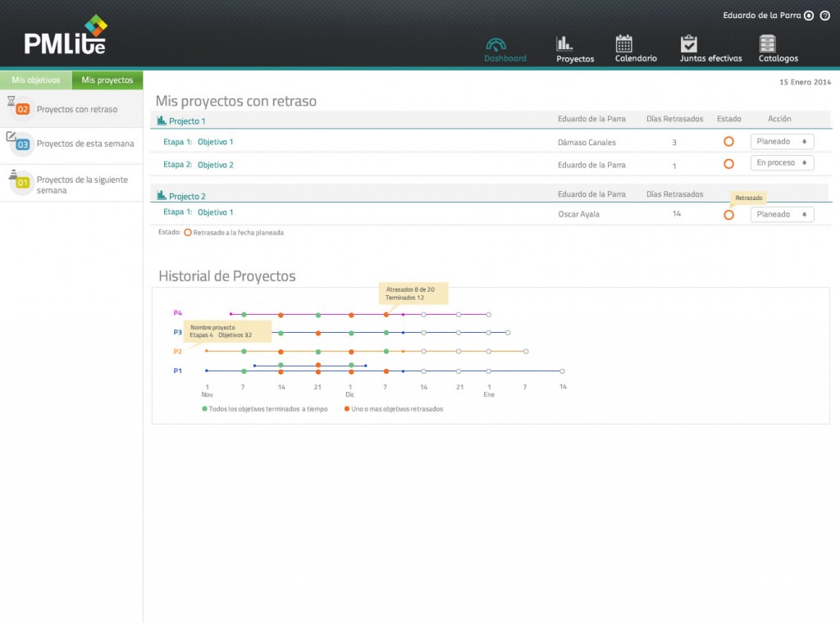Open Objetivo 1 under Projecto 1 Etapa 1
Image resolution: width=840 pixels, height=623 pixels.
216,142
